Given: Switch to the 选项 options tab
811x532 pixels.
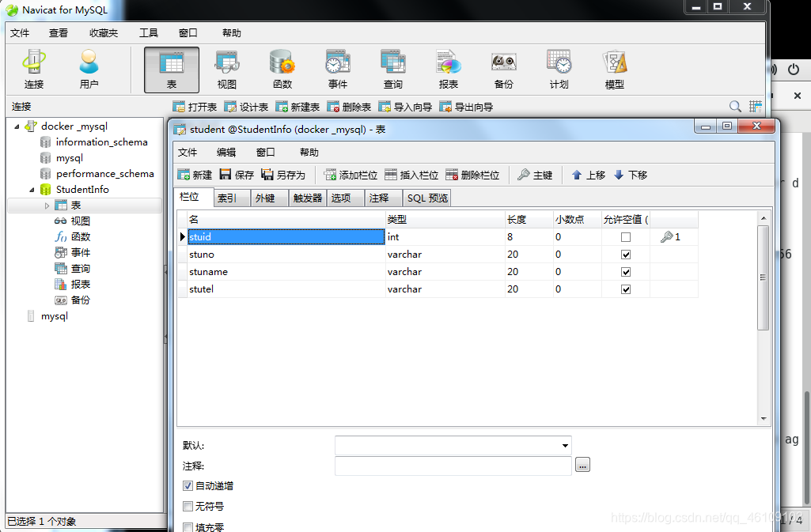Looking at the screenshot, I should (x=345, y=198).
